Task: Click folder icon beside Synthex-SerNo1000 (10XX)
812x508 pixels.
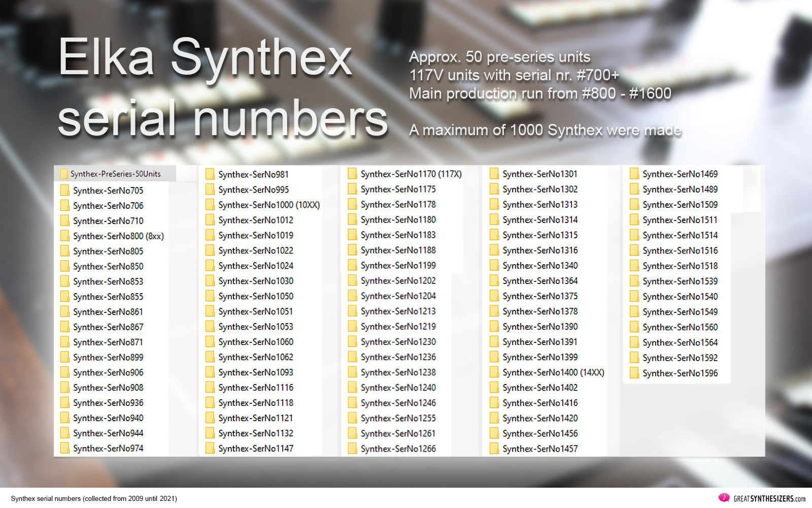Action: (210, 205)
